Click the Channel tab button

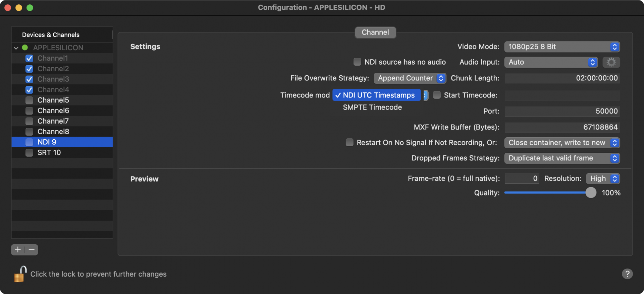point(375,32)
